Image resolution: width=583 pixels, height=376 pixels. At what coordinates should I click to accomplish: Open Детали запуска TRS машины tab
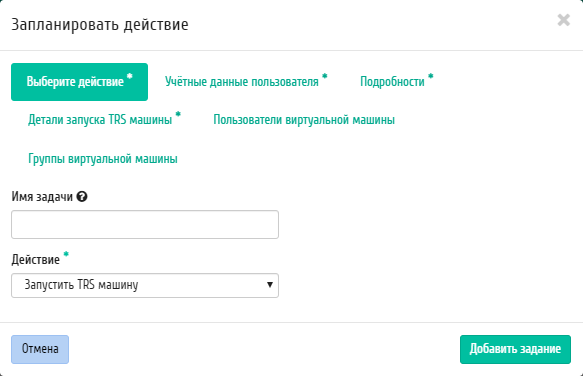click(x=104, y=120)
